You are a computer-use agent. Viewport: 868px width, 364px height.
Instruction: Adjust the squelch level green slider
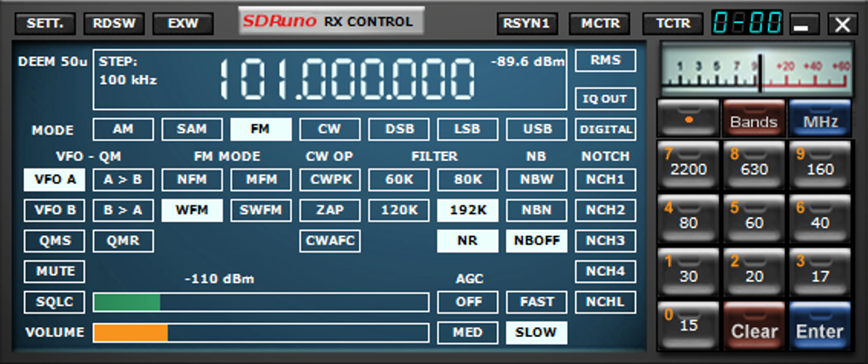[x=261, y=303]
